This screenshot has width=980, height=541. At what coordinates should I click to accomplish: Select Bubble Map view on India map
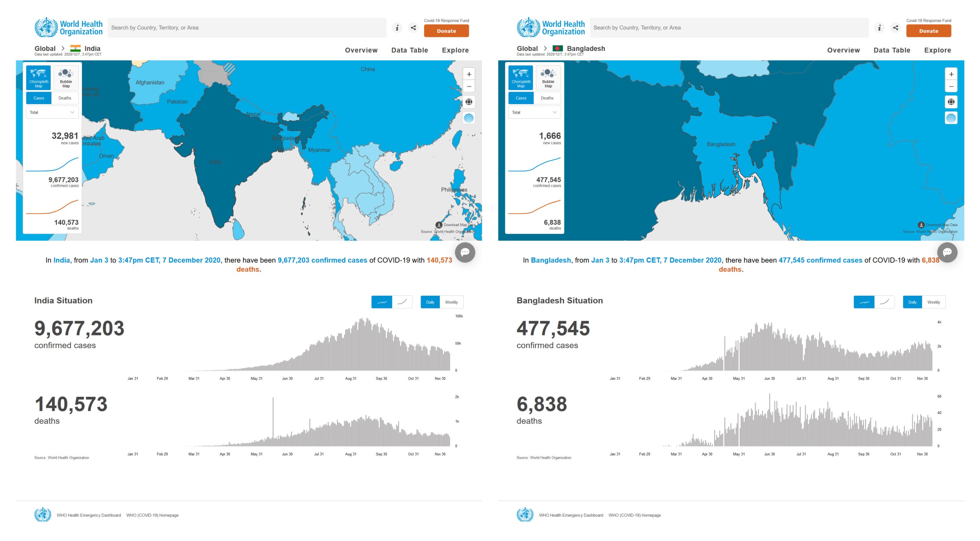[66, 78]
